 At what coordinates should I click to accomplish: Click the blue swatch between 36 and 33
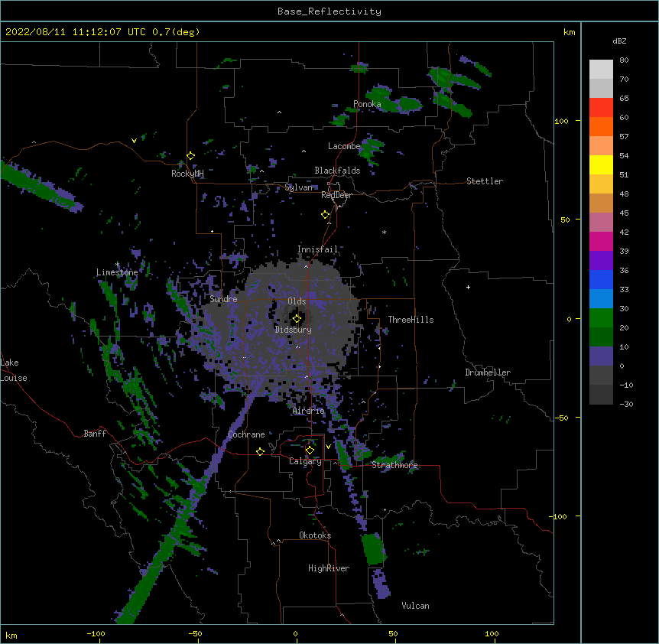pos(601,279)
